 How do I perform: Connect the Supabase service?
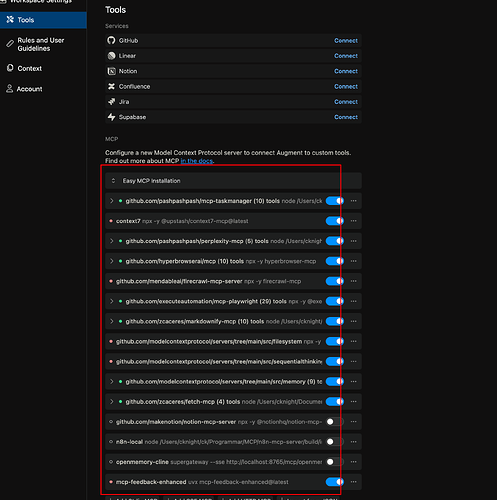tap(346, 117)
